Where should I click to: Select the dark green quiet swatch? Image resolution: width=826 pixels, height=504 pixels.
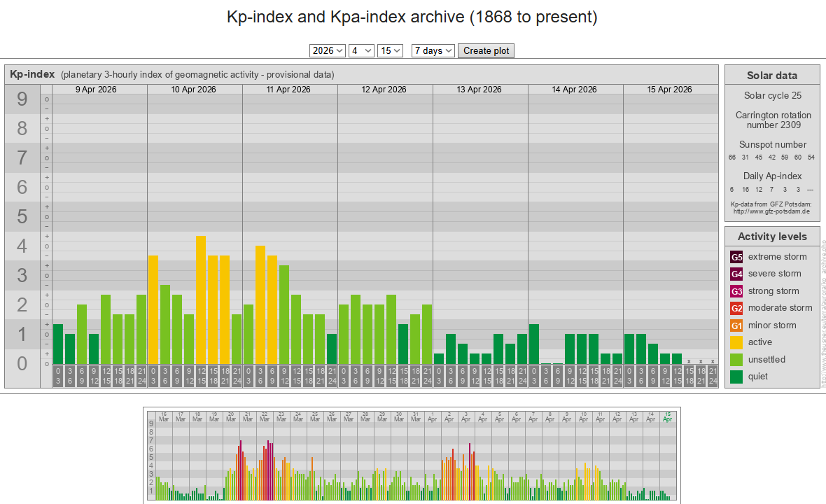pos(736,377)
